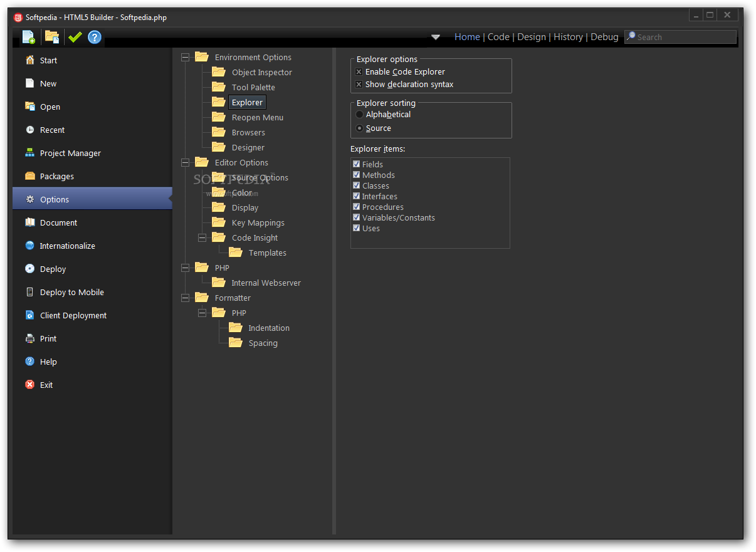Click the Help question icon in sidebar
The width and height of the screenshot is (756, 552).
click(29, 362)
